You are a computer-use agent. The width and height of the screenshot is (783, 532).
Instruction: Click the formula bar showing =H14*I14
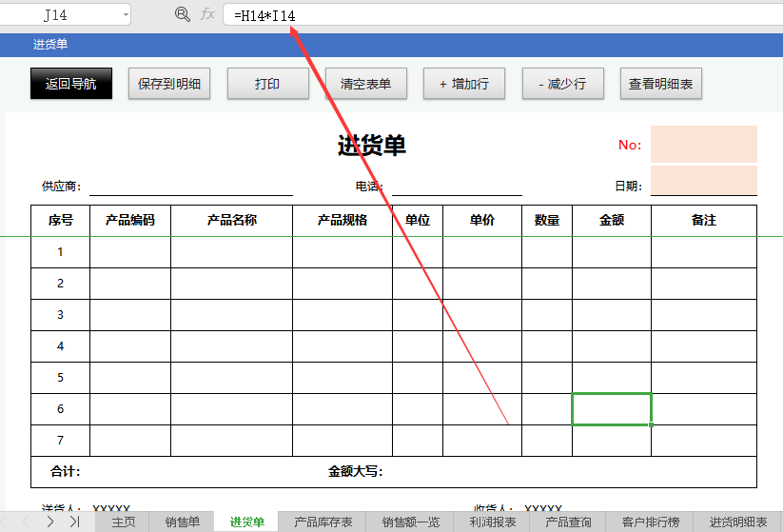point(495,15)
